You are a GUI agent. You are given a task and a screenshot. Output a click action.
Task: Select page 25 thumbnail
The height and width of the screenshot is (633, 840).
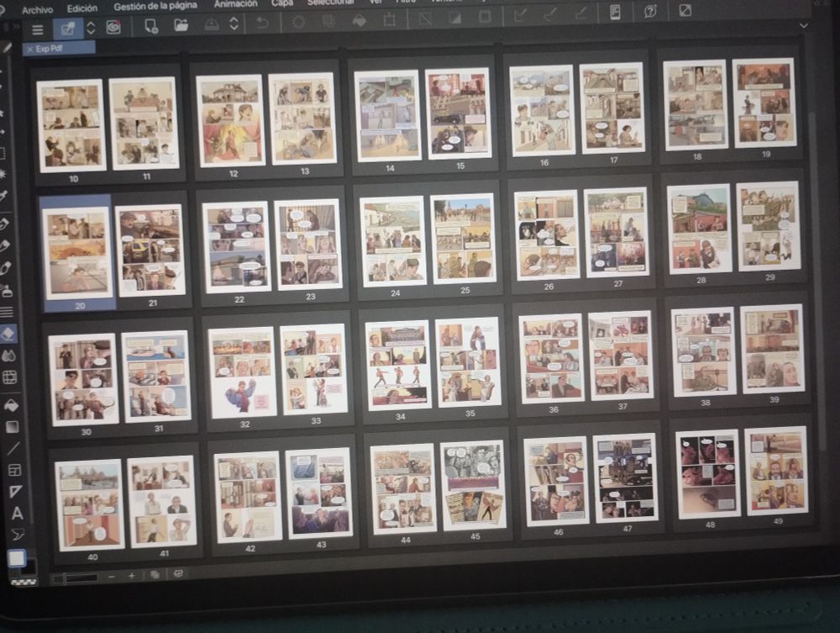(x=464, y=239)
